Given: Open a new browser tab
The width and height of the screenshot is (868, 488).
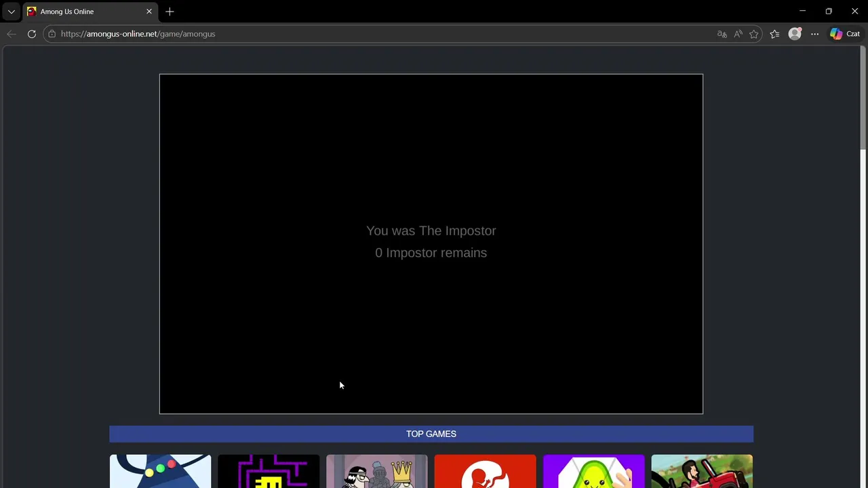Looking at the screenshot, I should click(170, 12).
